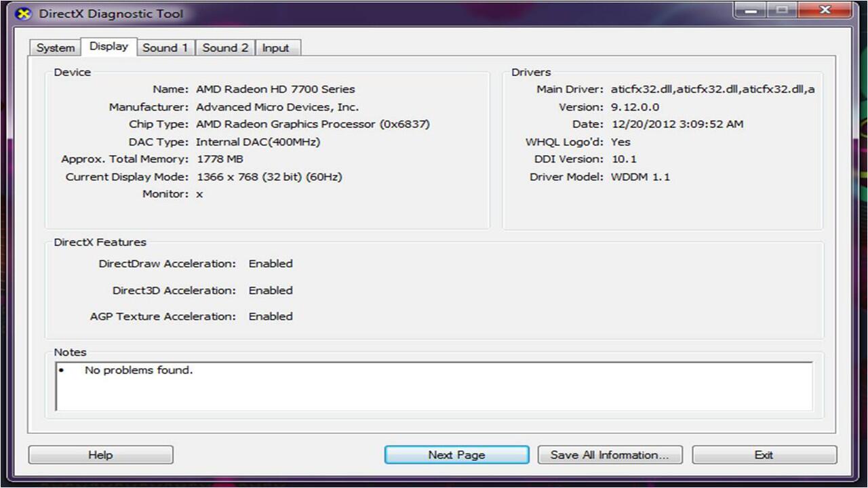Exit the DirectX Diagnostic Tool
The width and height of the screenshot is (868, 488).
pyautogui.click(x=764, y=455)
